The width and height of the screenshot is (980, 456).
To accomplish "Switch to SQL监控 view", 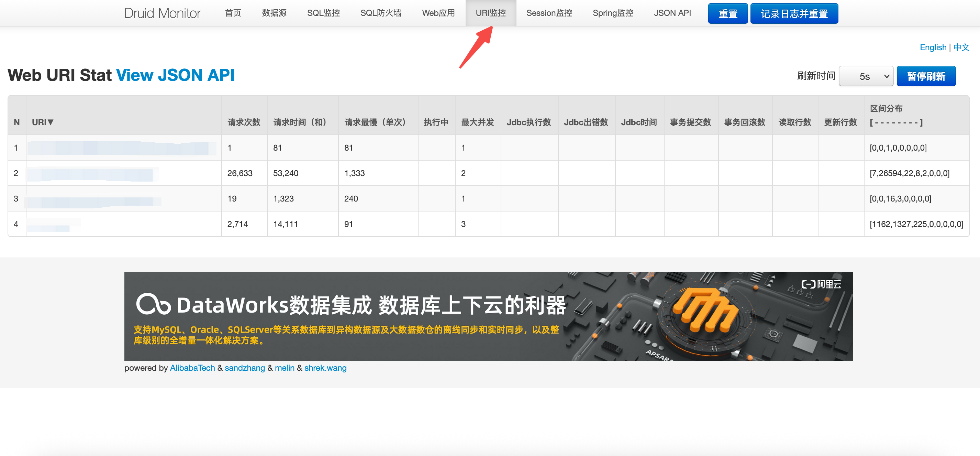I will tap(323, 13).
